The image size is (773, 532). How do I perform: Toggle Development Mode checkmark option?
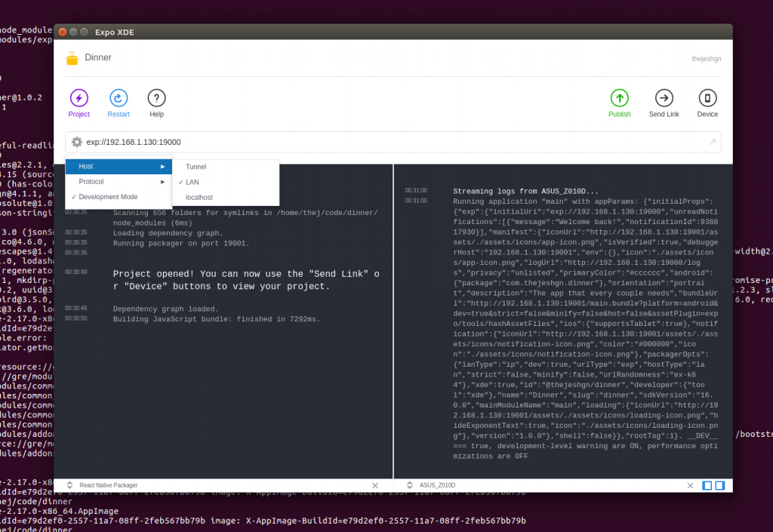tap(119, 196)
